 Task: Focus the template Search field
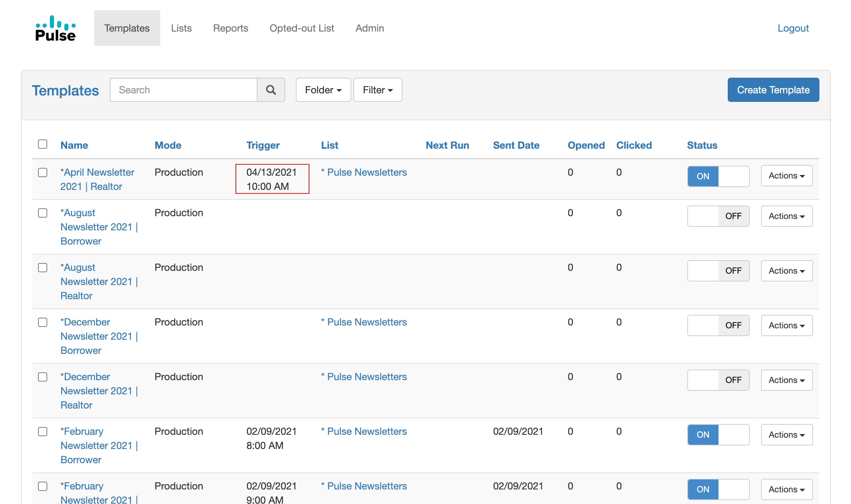tap(184, 90)
